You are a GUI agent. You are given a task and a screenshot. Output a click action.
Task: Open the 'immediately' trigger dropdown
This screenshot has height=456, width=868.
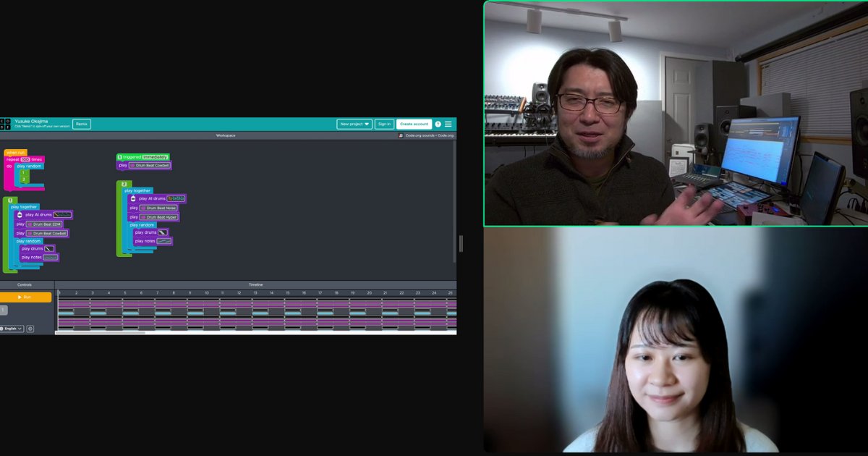155,157
